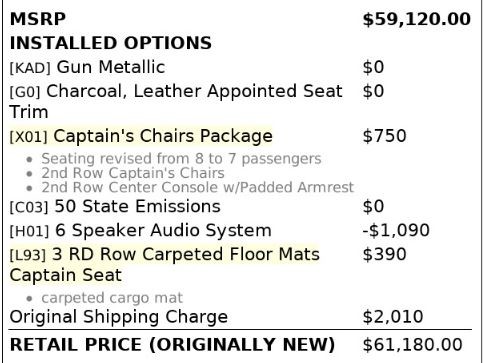Select the $61,180.00 retail price total

pyautogui.click(x=412, y=345)
